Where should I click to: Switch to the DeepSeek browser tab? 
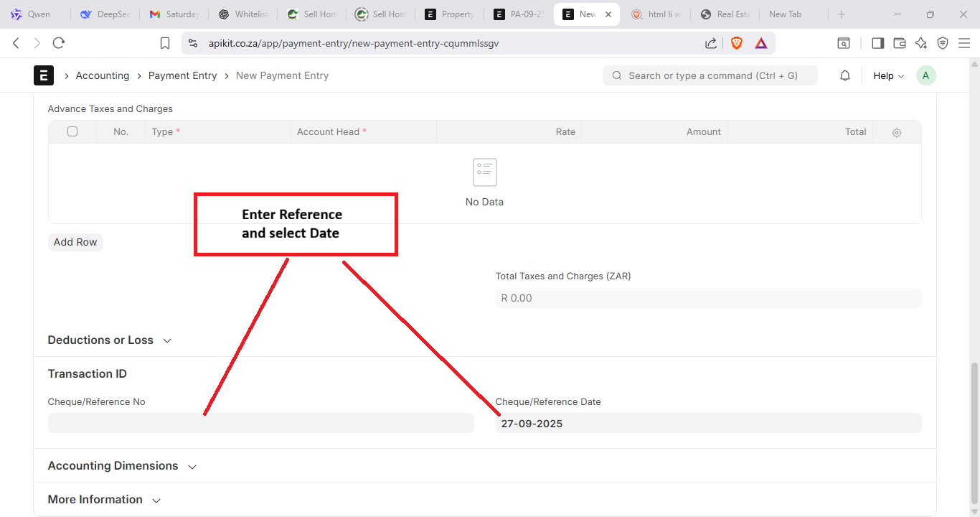click(x=105, y=14)
